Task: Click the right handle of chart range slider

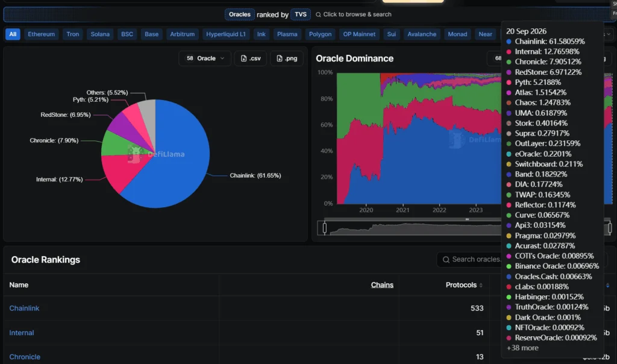Action: (610, 228)
